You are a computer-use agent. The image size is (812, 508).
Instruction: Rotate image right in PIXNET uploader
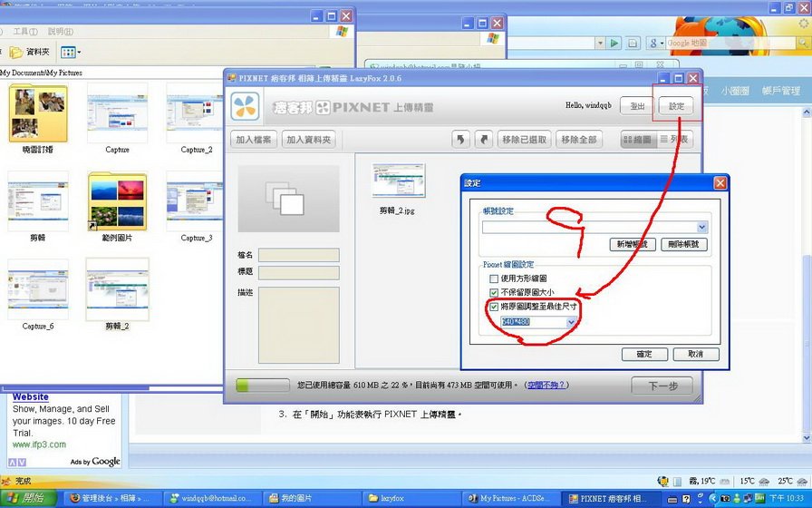pos(484,139)
